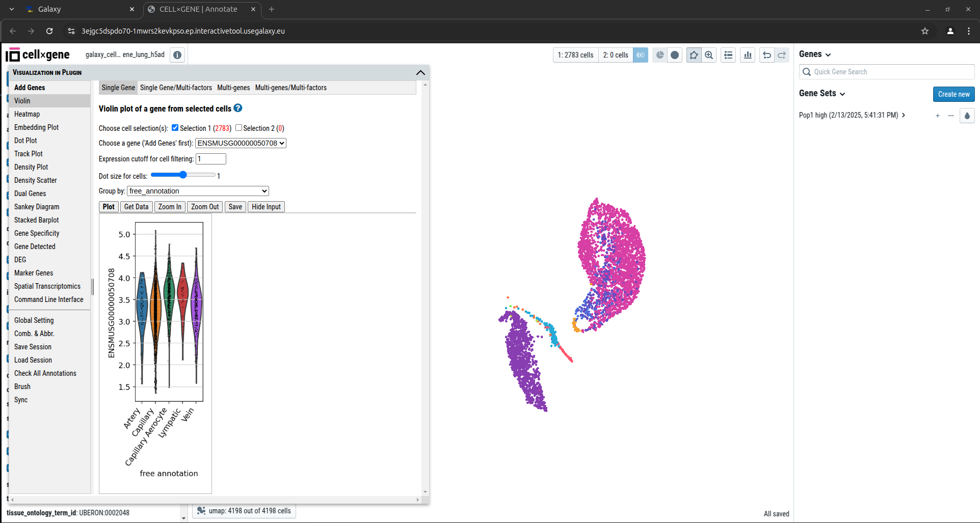Image resolution: width=980 pixels, height=523 pixels.
Task: Click the plus icon for Pop1 high
Action: 938,116
